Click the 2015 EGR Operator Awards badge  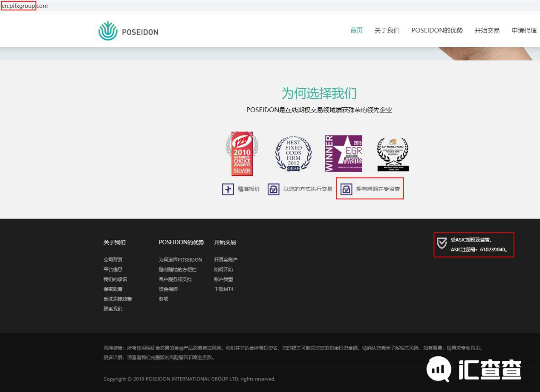click(344, 153)
